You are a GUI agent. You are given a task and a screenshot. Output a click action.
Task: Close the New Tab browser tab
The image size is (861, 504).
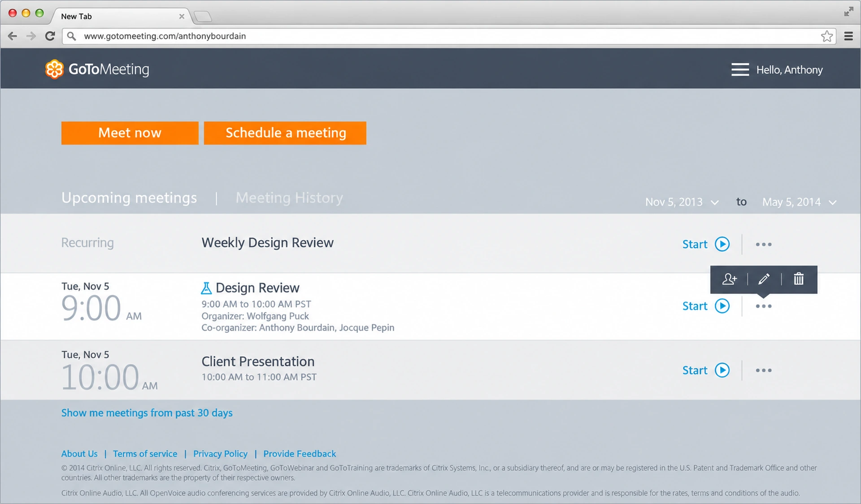point(182,16)
